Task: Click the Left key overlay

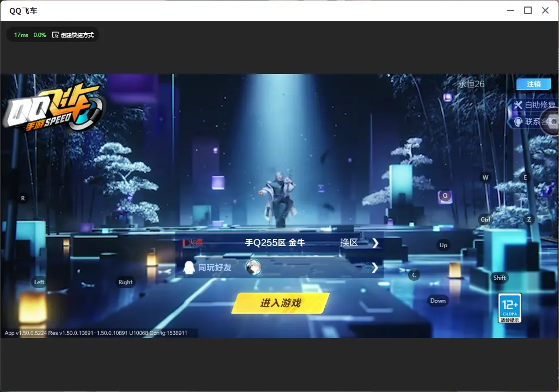Action: (x=39, y=282)
